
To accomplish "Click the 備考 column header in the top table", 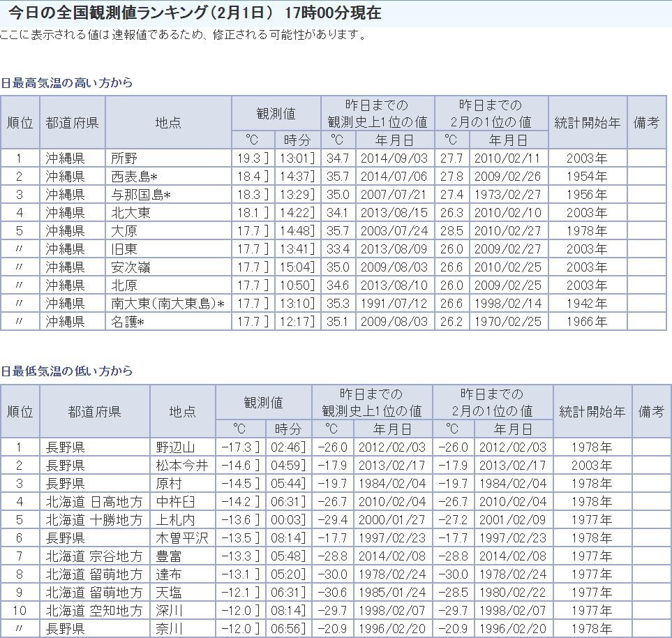I will coord(646,122).
